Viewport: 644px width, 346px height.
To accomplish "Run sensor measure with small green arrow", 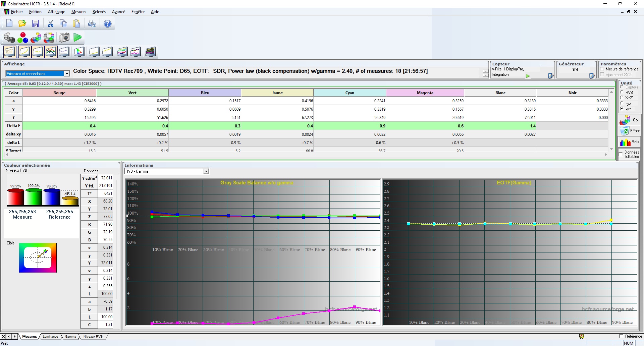I will [528, 76].
